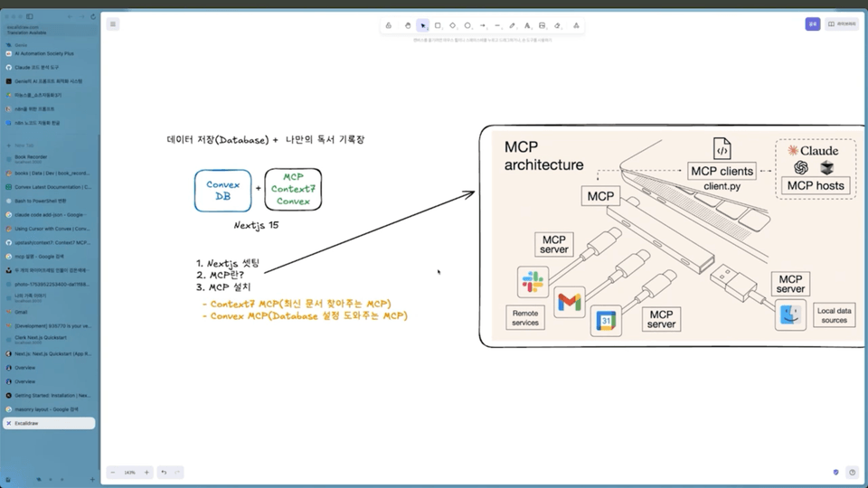Click the Undo button
868x488 pixels.
164,473
